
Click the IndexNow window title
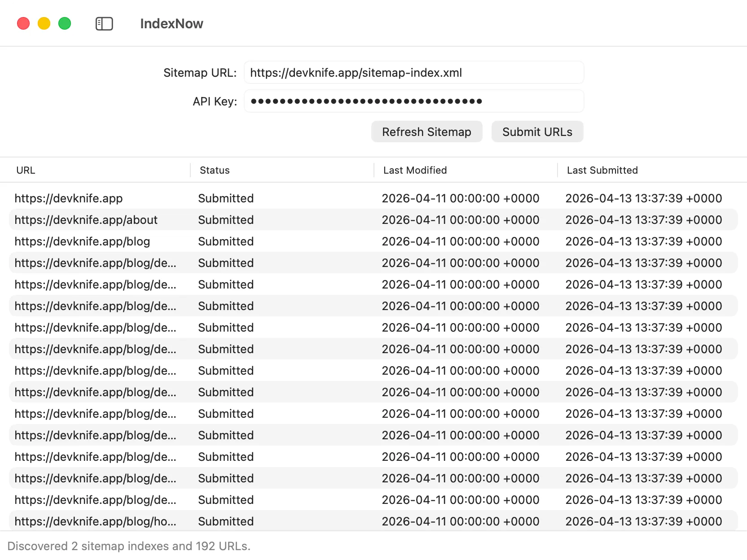(x=171, y=23)
